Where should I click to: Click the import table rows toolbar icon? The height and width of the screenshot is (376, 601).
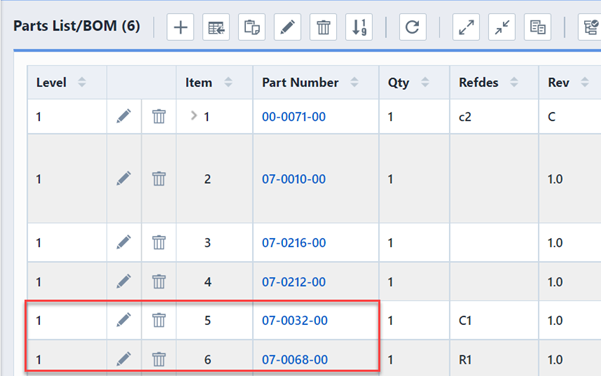pos(216,27)
